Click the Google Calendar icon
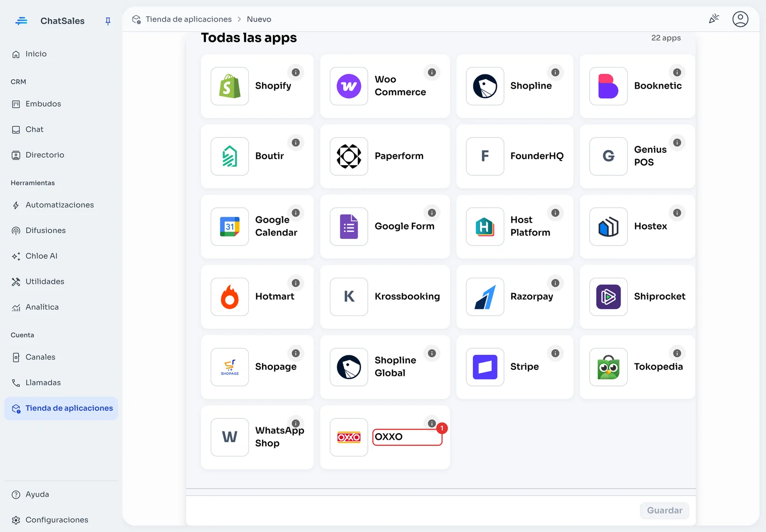Image resolution: width=766 pixels, height=532 pixels. click(230, 226)
